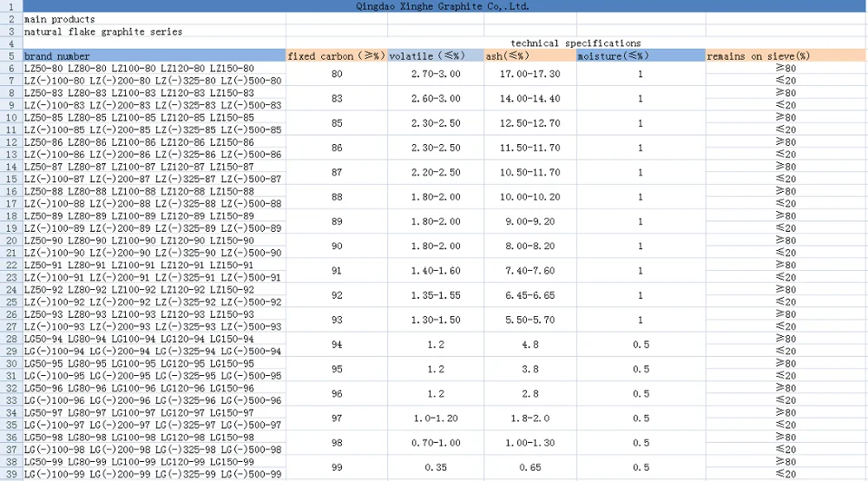Click cell starting 'LZ50-86 LZ80-86'
Image resolution: width=868 pixels, height=481 pixels.
(154, 142)
